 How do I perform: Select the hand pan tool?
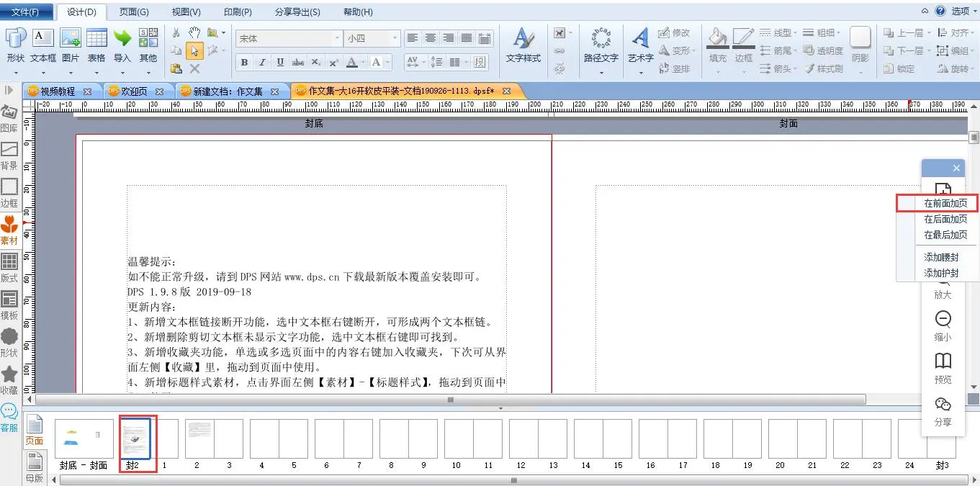click(x=194, y=33)
